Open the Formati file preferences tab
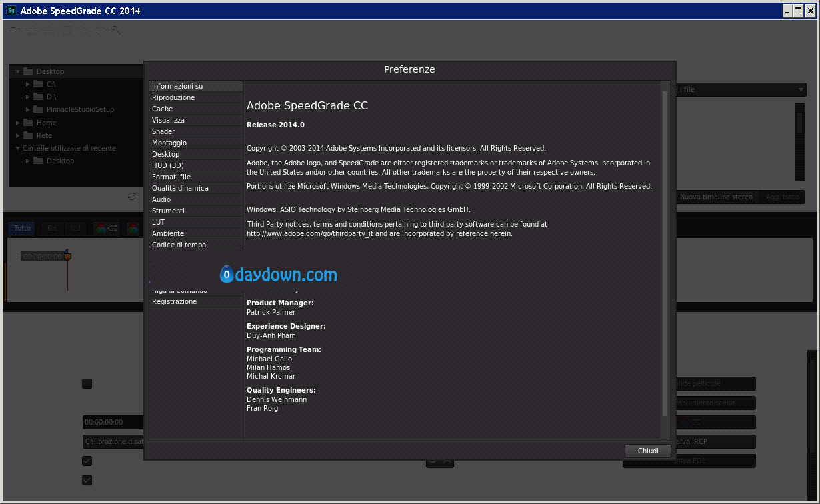Screen dimensions: 820x504 point(196,177)
